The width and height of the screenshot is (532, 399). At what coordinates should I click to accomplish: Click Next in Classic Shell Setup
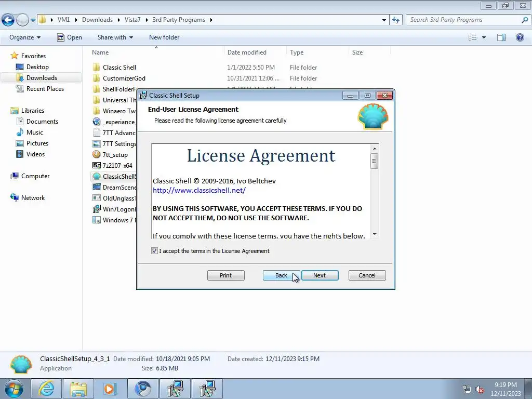(x=320, y=275)
